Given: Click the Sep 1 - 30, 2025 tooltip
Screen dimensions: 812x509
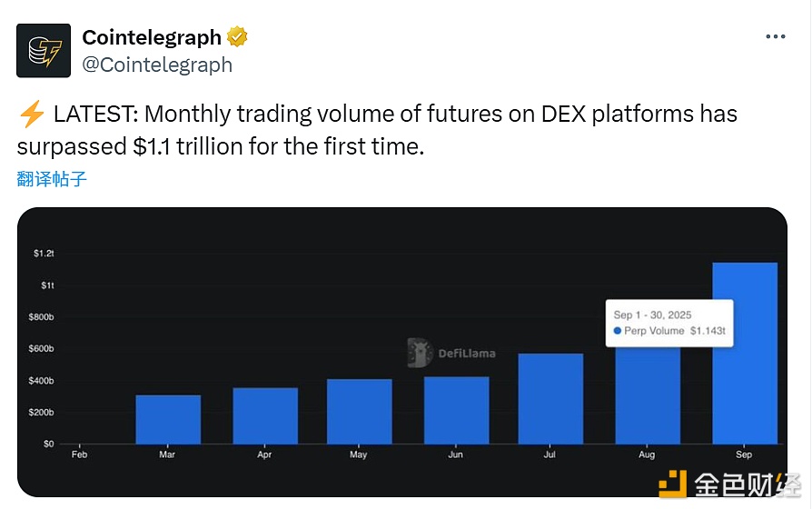Looking at the screenshot, I should [669, 322].
